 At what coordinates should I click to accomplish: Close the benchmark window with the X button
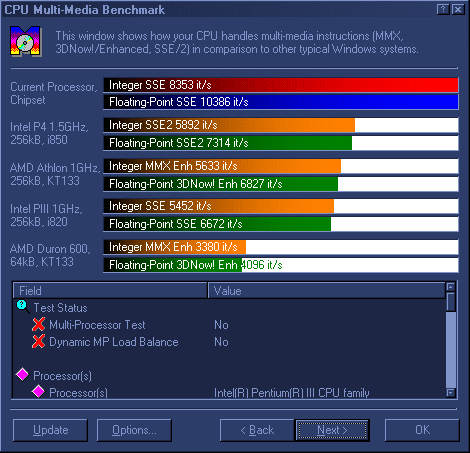[x=458, y=9]
